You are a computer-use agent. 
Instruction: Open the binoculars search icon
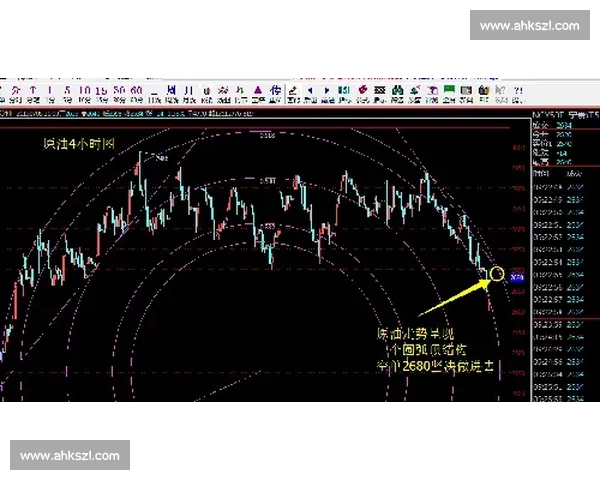pyautogui.click(x=398, y=94)
